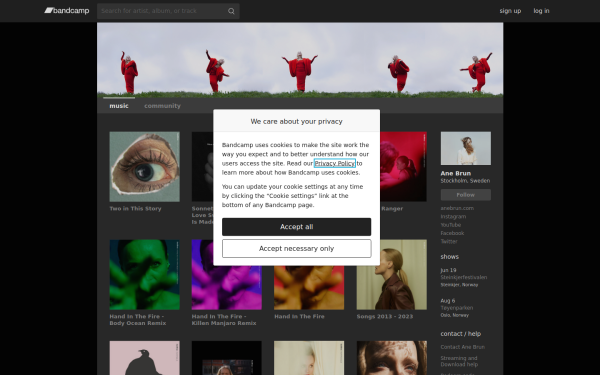Viewport: 600px width, 375px height.
Task: Open the red album cover ending in Ranger
Action: point(403,167)
